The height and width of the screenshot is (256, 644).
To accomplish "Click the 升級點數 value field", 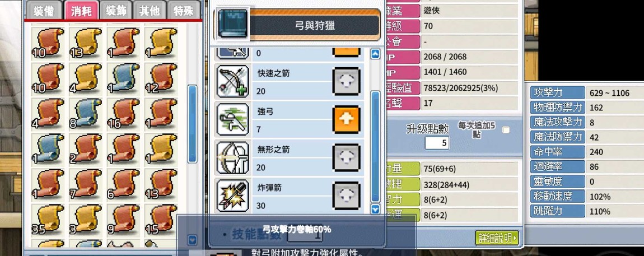I will tap(437, 143).
